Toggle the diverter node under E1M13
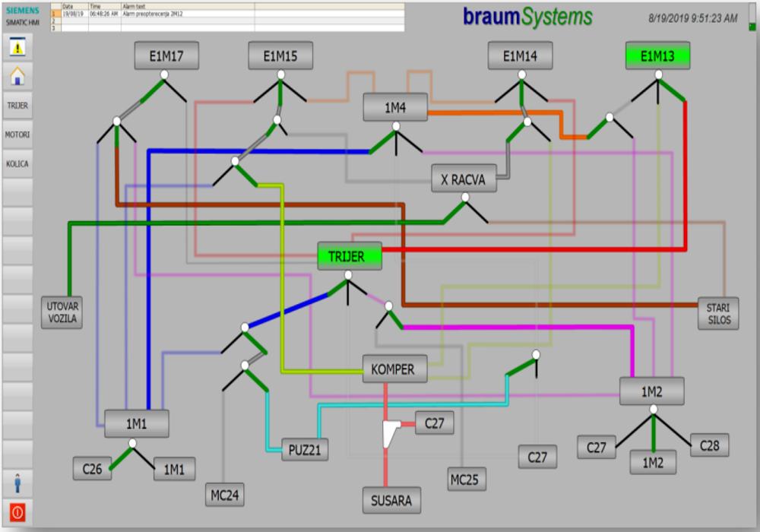 (x=659, y=74)
